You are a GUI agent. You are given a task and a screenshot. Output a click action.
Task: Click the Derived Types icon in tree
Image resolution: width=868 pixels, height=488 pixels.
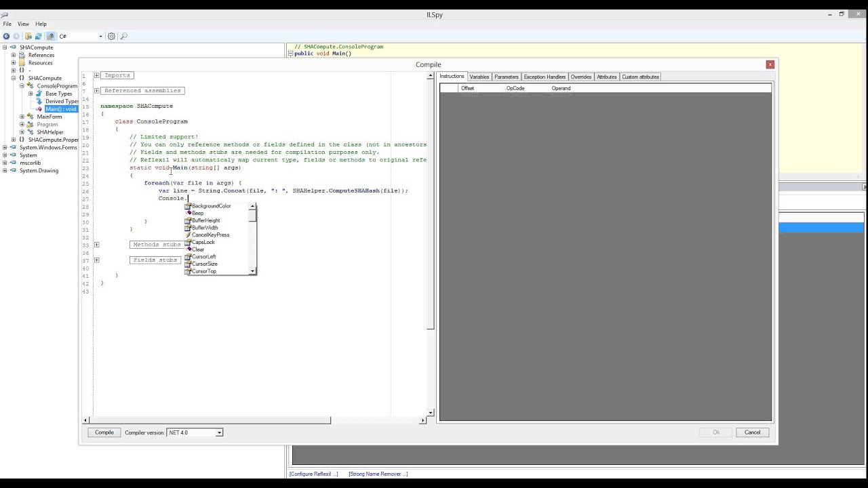(x=39, y=101)
